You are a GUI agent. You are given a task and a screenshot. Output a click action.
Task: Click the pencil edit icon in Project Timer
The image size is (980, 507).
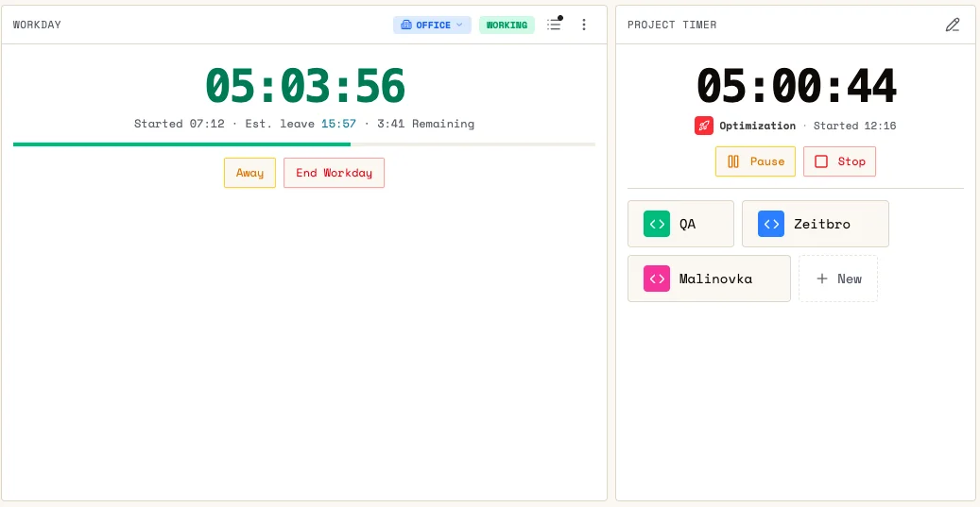pyautogui.click(x=952, y=25)
